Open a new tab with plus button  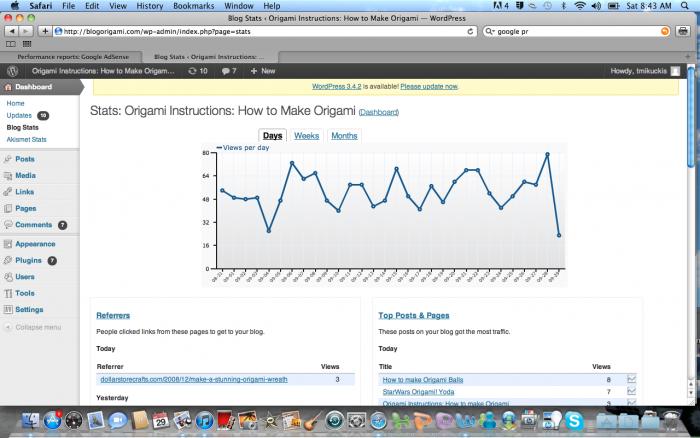pyautogui.click(x=688, y=57)
